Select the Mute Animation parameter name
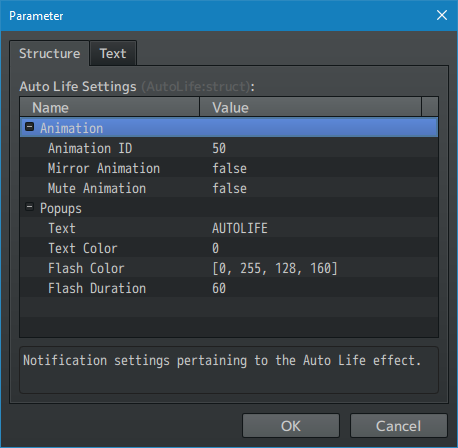Viewport: 458px width, 448px height. click(x=97, y=188)
